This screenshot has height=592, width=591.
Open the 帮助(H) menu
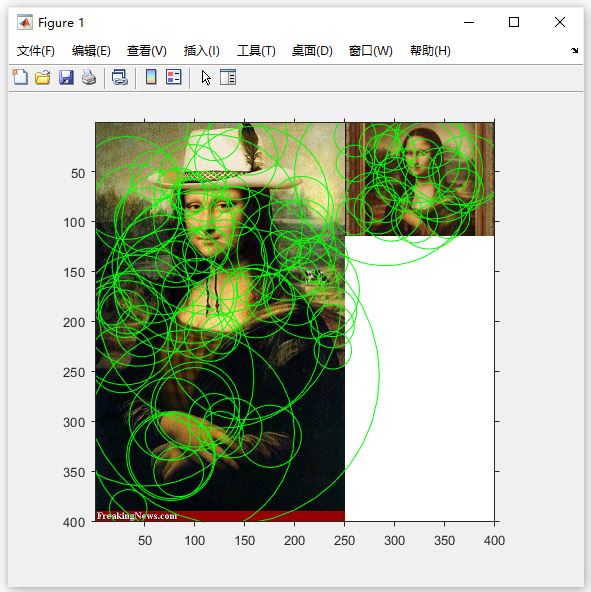tap(430, 51)
